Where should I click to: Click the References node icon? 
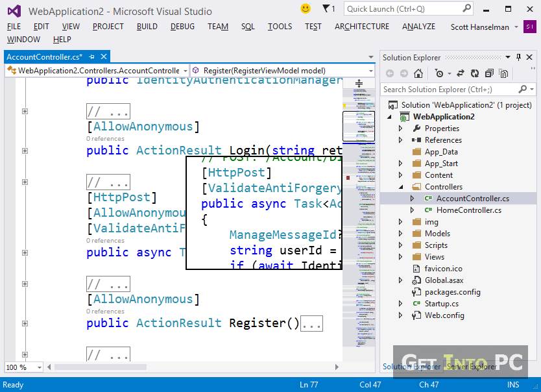[416, 140]
